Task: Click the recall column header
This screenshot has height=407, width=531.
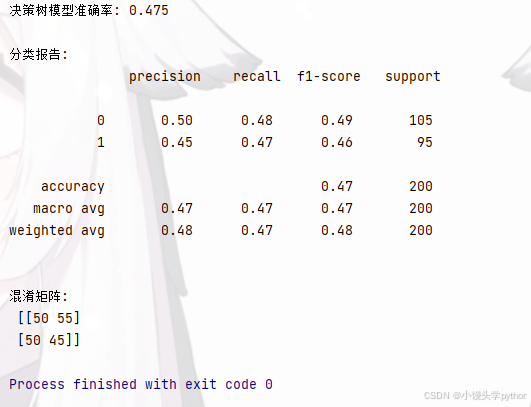Action: tap(257, 77)
